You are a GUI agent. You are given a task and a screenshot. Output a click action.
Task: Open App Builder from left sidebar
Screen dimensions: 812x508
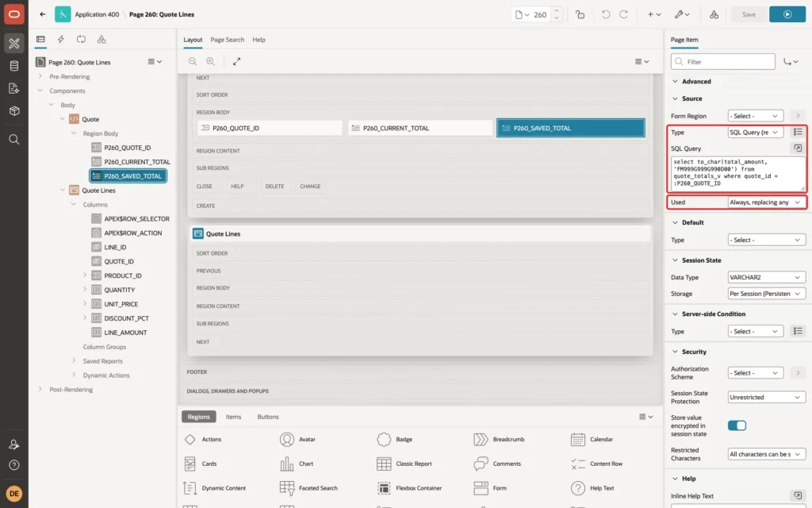[x=14, y=44]
